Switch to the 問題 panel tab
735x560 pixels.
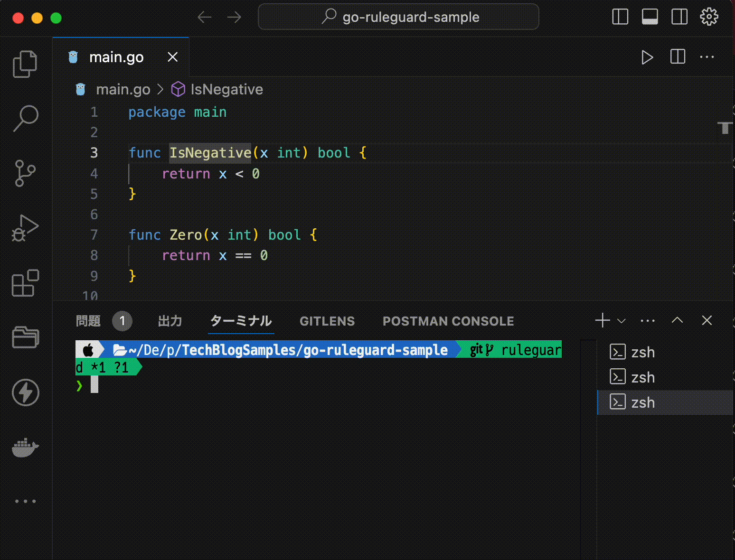click(x=88, y=321)
